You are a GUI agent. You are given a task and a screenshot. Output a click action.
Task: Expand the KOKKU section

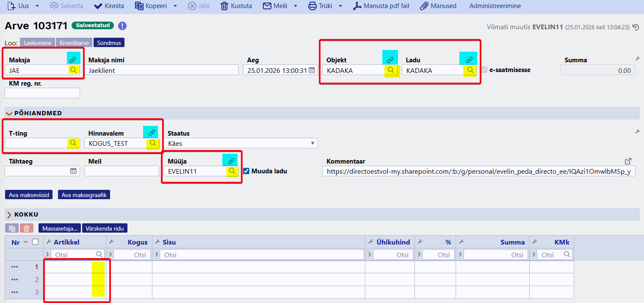tap(9, 214)
